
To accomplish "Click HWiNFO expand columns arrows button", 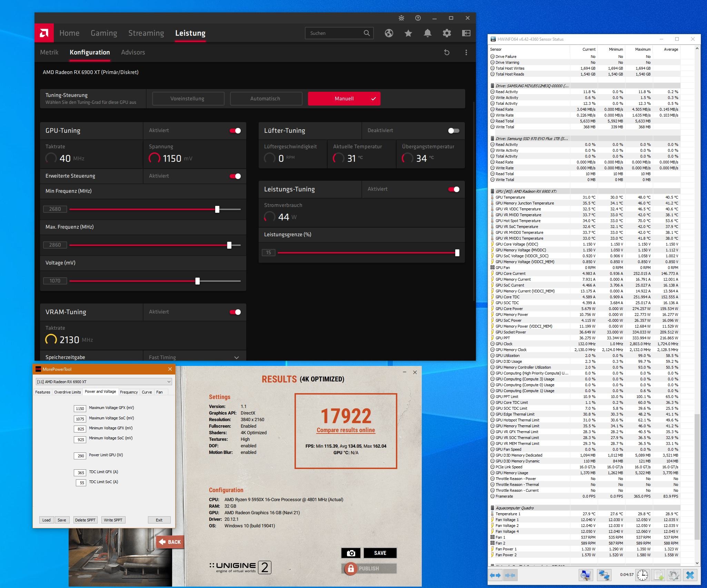I will [x=496, y=575].
